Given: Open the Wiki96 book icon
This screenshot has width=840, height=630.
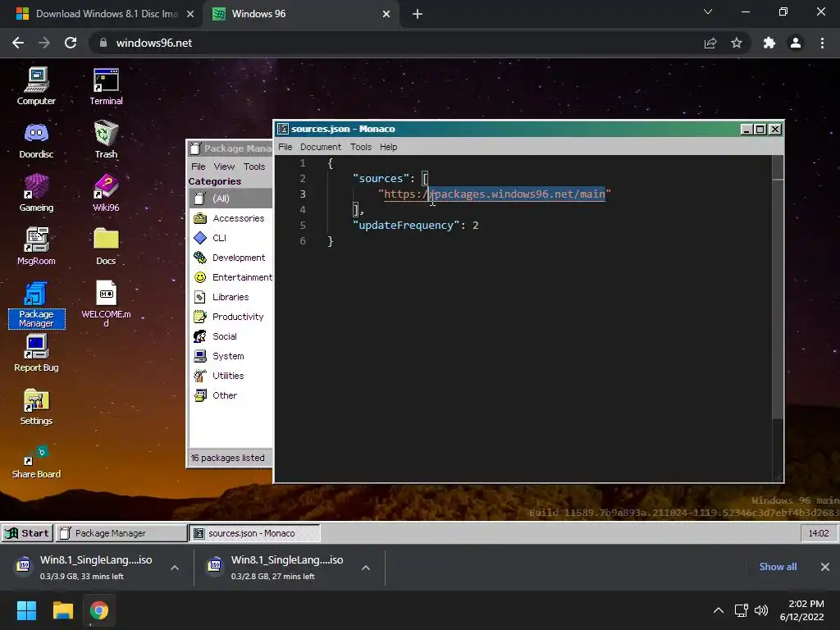Looking at the screenshot, I should click(106, 193).
